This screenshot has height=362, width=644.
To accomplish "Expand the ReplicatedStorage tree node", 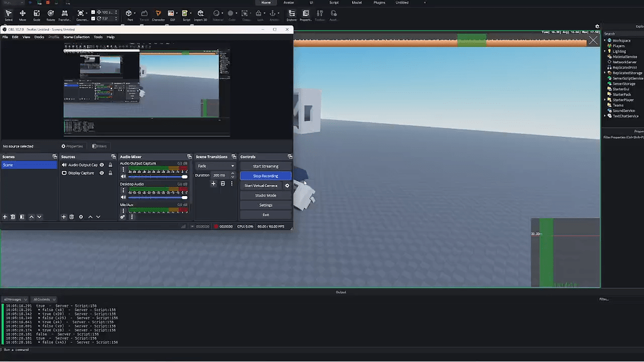I will click(x=605, y=73).
